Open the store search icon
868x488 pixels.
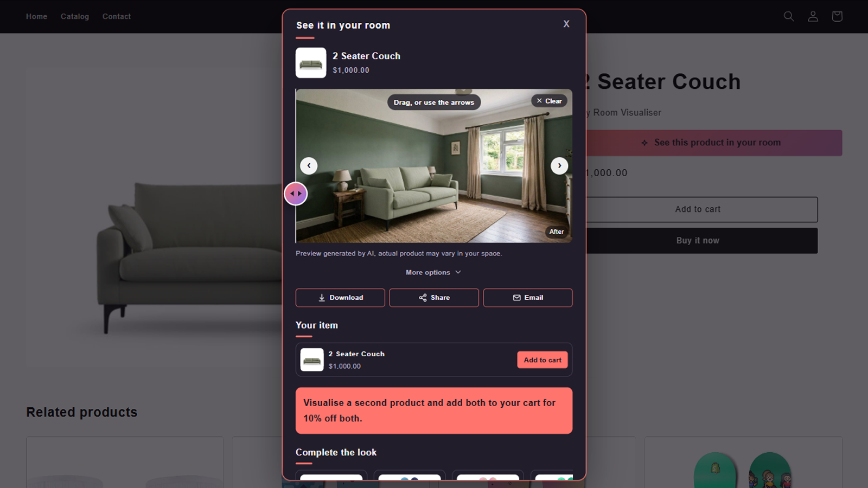click(789, 16)
